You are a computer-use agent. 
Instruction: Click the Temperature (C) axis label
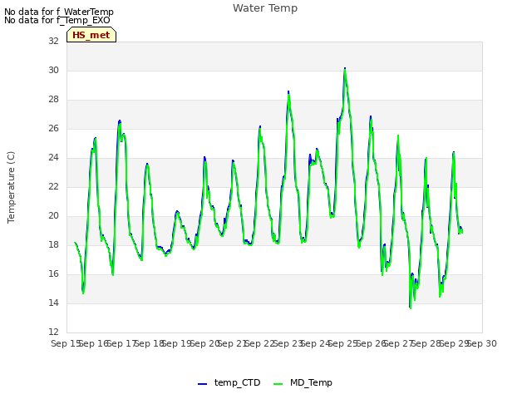(11, 187)
